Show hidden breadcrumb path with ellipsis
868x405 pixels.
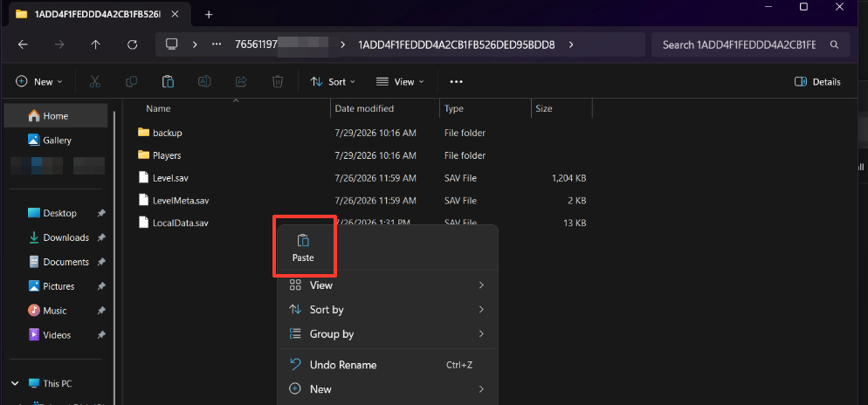[217, 45]
